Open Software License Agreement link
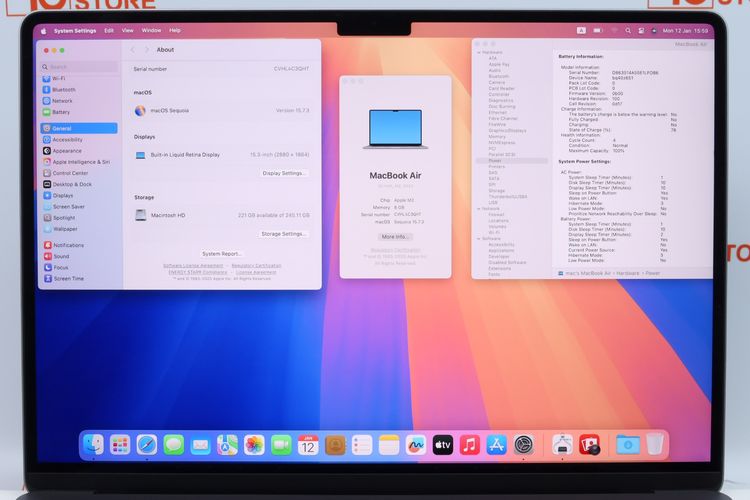750x500 pixels. (193, 266)
